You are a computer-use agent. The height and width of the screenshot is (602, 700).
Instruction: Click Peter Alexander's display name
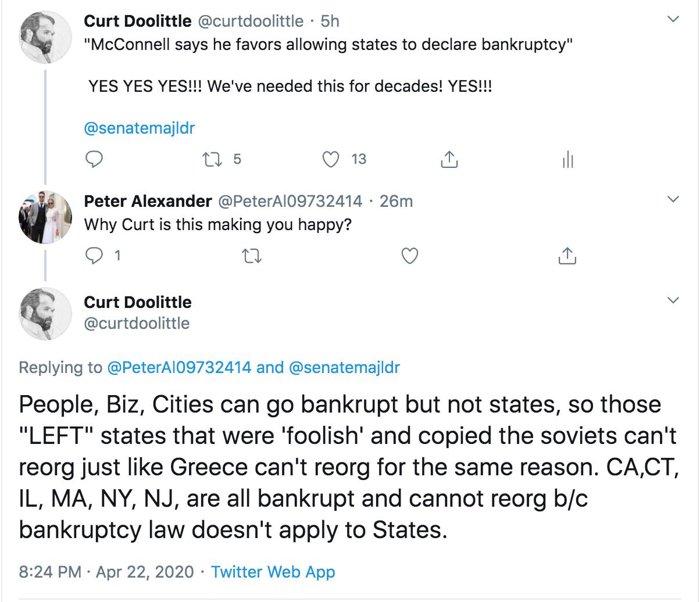pos(148,201)
